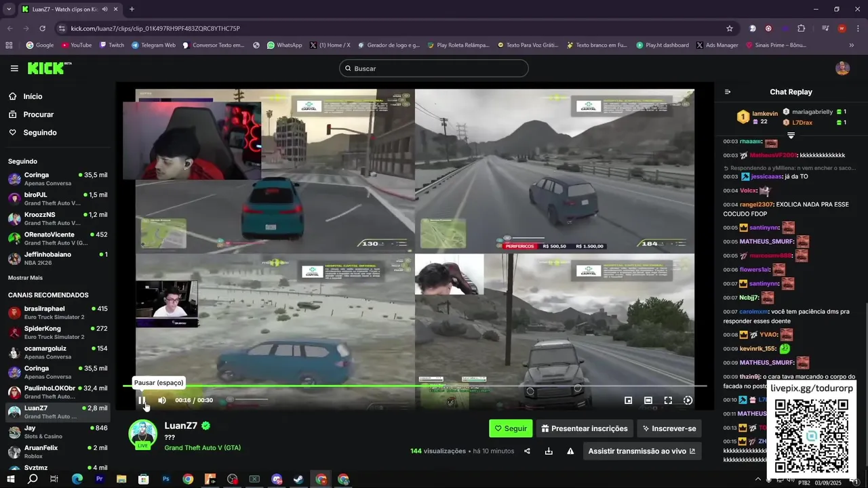Reload the page in Chrome
Viewport: 868px width, 488px height.
tap(43, 28)
